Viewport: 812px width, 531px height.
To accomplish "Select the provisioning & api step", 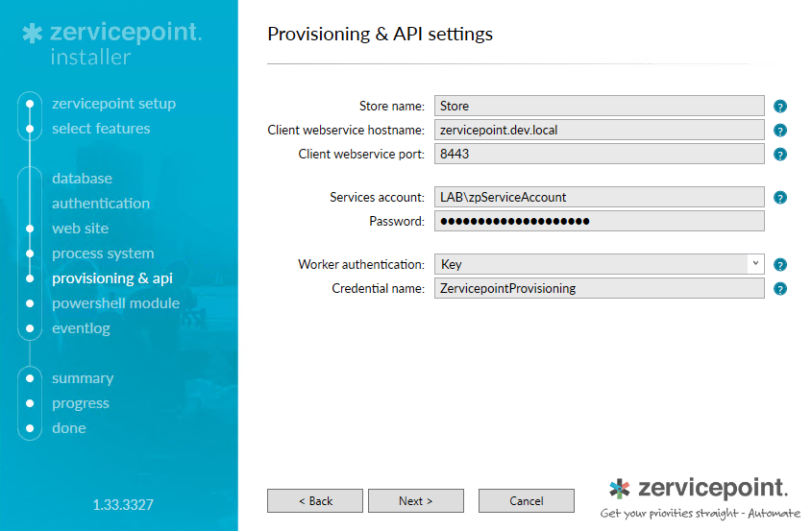I will click(112, 278).
